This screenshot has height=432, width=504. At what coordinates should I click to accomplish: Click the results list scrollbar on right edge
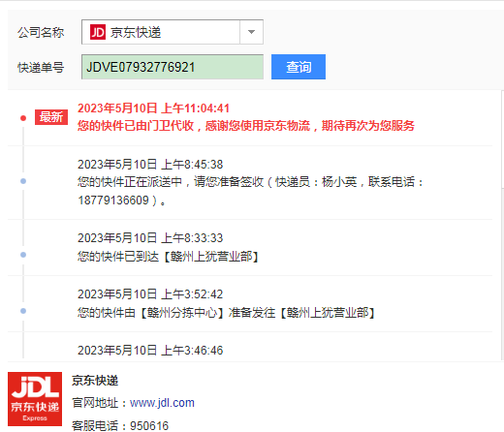(502, 139)
